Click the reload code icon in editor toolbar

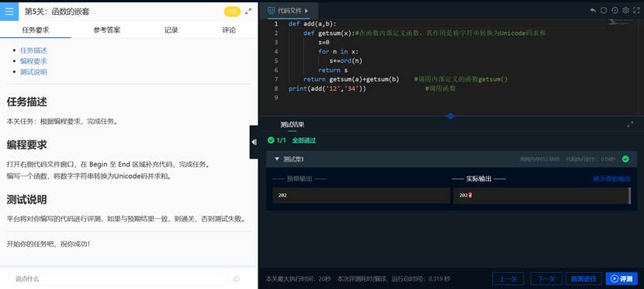[604, 10]
